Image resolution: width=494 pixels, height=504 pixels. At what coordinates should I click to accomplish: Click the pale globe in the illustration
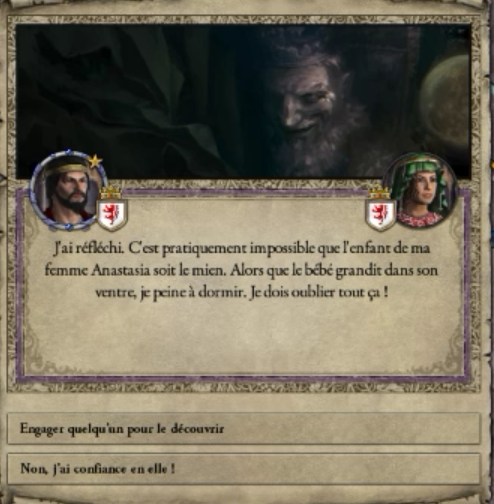[x=445, y=100]
